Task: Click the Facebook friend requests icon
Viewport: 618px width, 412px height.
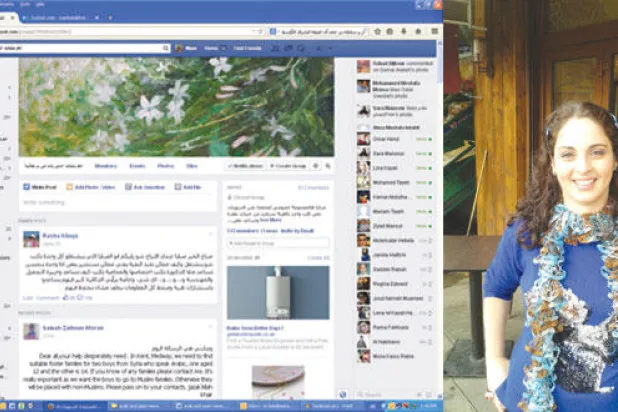Action: 274,48
